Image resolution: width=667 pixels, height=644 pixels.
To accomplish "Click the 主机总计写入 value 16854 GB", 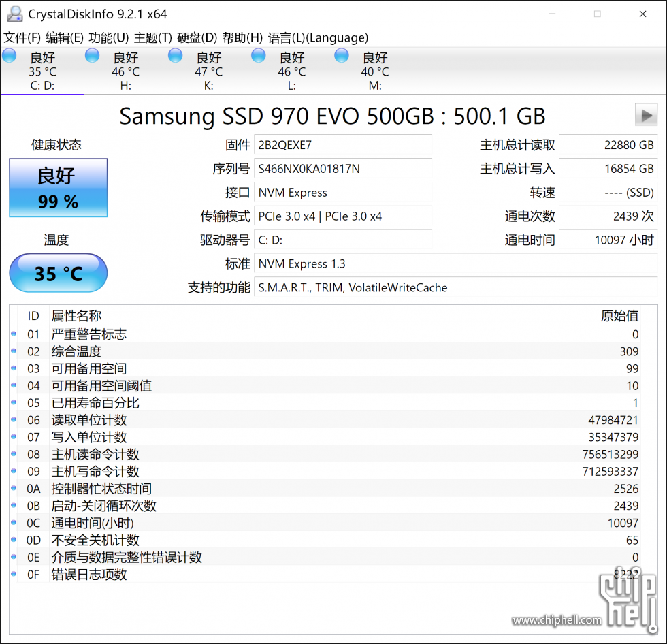I will [608, 169].
